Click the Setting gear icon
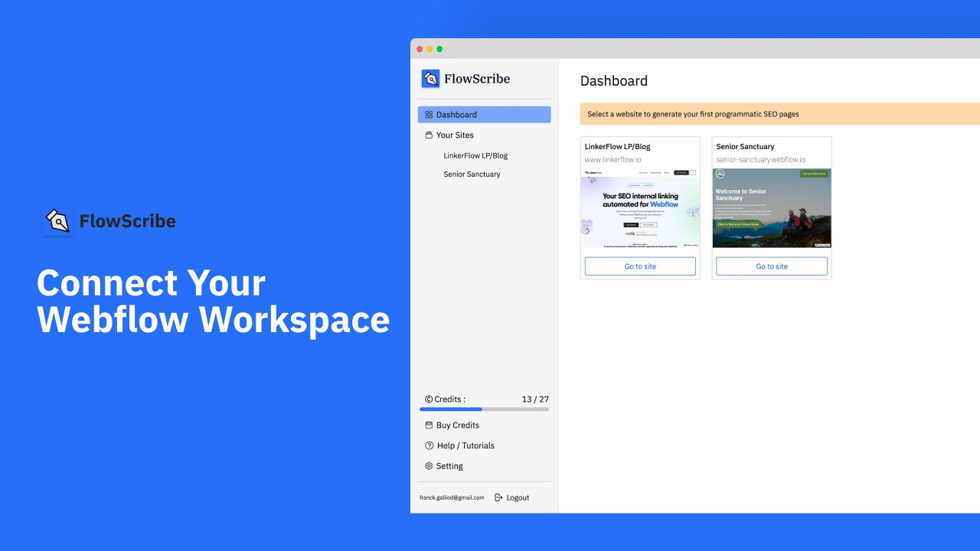Screen dimensions: 980x551 click(429, 466)
